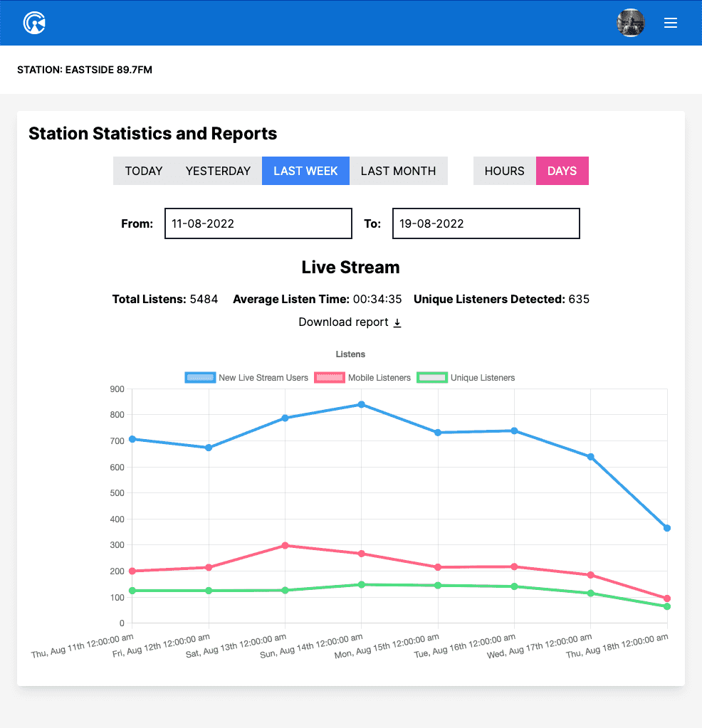Open the To date field
Viewport: 702px width, 728px height.
click(486, 223)
